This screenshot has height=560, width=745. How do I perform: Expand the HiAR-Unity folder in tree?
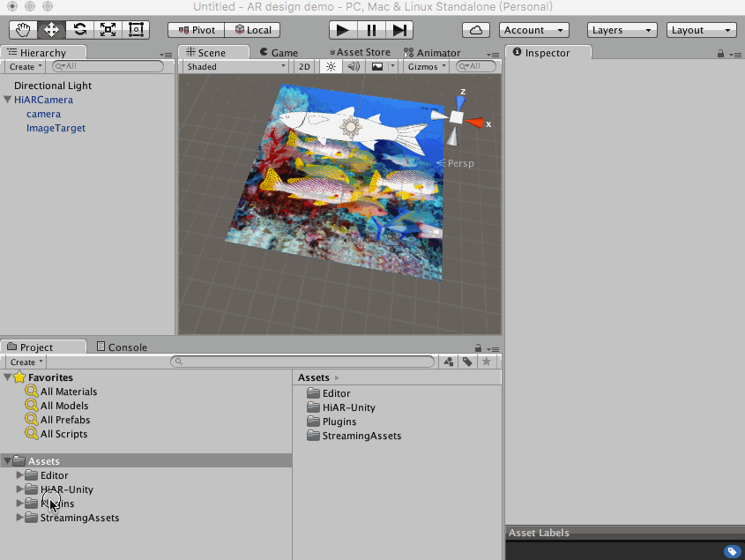20,489
